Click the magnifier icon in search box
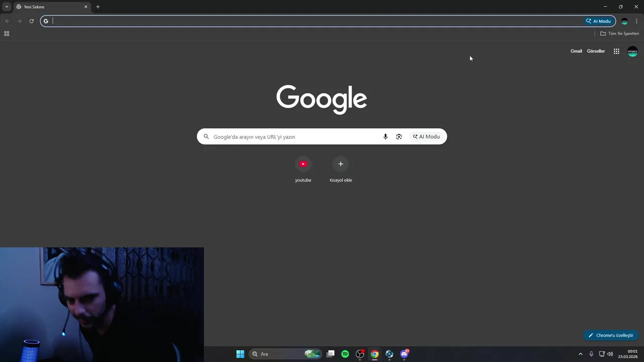The height and width of the screenshot is (362, 644). click(x=206, y=137)
